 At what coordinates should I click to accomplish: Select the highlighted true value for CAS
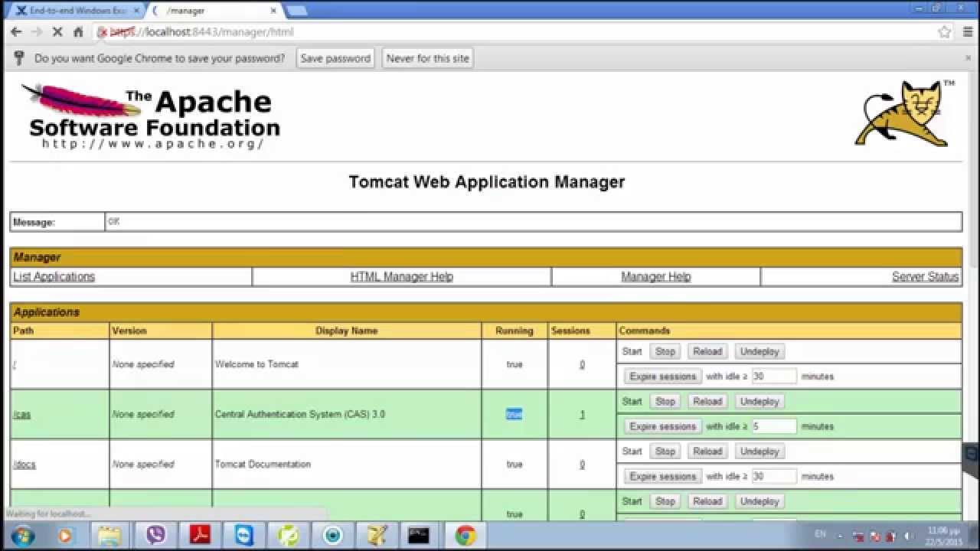point(514,414)
